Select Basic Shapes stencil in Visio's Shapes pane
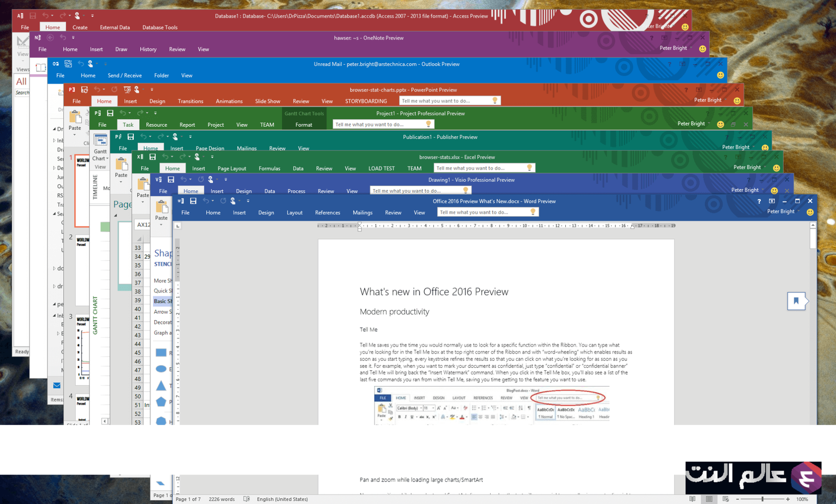This screenshot has height=504, width=836. point(162,301)
